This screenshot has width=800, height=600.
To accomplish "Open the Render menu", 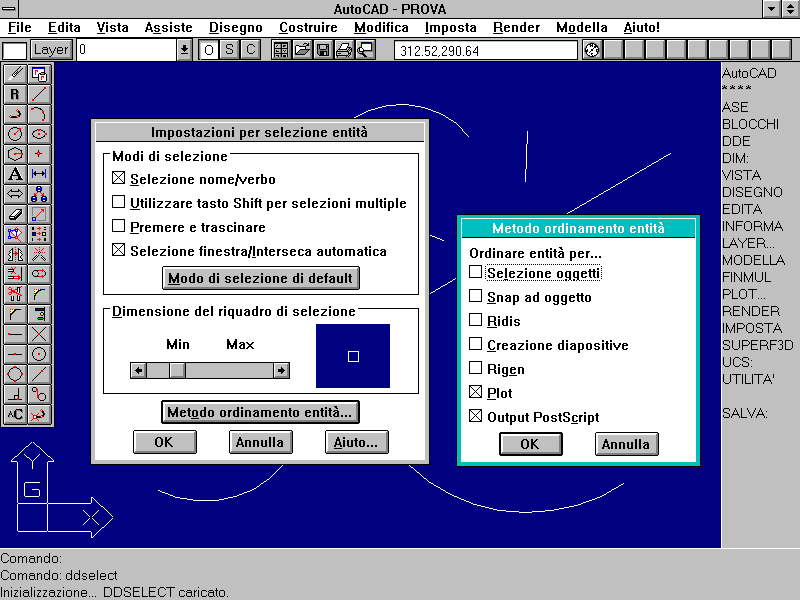I will (516, 27).
